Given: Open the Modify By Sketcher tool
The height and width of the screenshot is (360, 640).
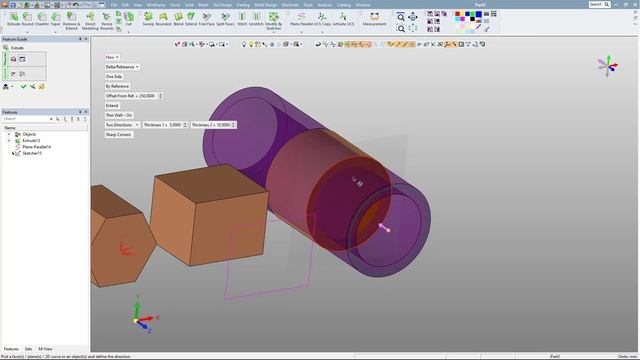Looking at the screenshot, I should 273,21.
